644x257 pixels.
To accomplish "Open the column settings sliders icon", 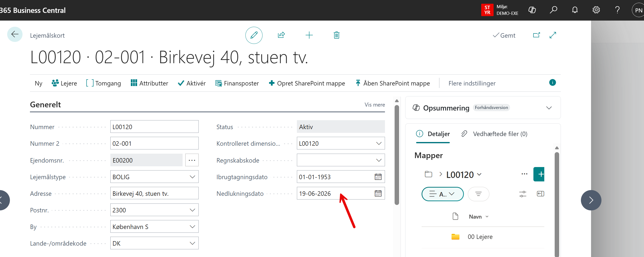I will 523,194.
